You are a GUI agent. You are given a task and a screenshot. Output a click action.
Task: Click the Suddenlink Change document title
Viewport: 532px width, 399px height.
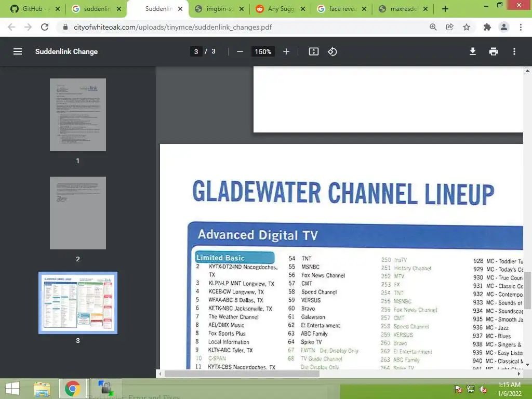tap(66, 51)
